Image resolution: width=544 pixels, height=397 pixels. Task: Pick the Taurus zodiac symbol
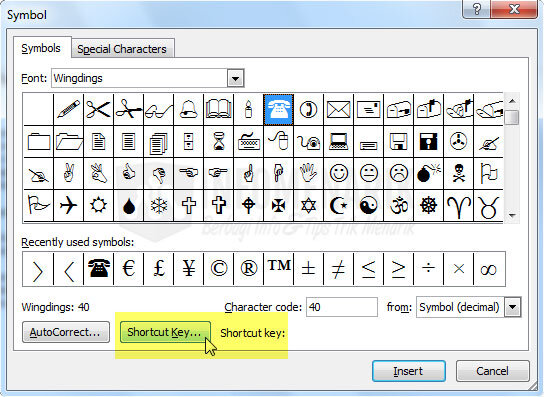[x=488, y=205]
